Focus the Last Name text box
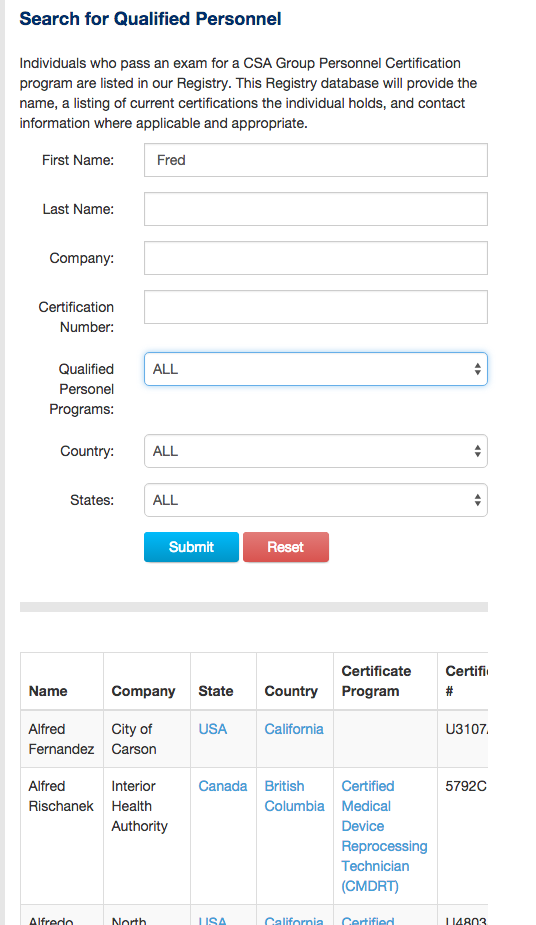Image resolution: width=536 pixels, height=925 pixels. [x=315, y=209]
